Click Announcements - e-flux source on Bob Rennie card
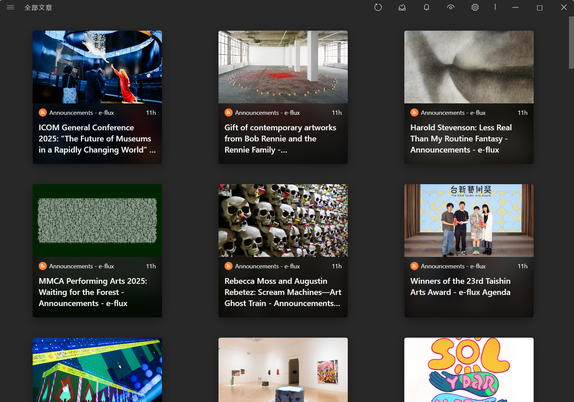This screenshot has height=402, width=574. click(x=267, y=113)
